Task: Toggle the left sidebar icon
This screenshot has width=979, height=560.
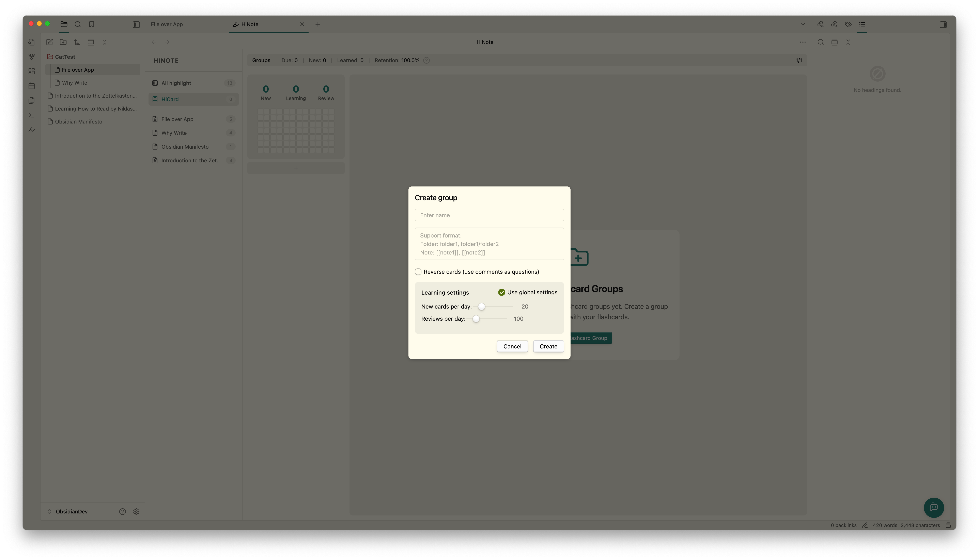Action: tap(136, 24)
